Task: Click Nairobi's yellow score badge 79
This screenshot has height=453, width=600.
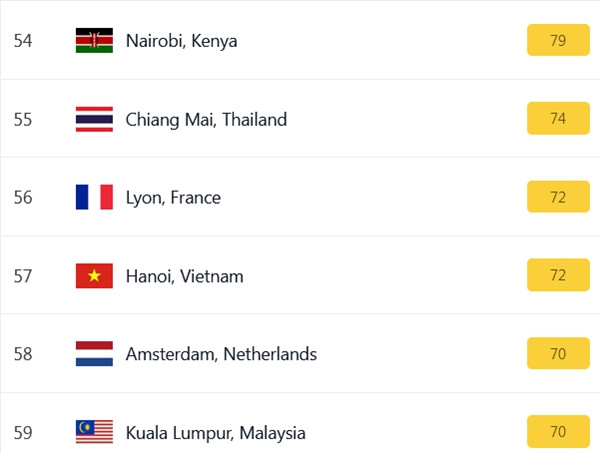Action: (x=557, y=41)
